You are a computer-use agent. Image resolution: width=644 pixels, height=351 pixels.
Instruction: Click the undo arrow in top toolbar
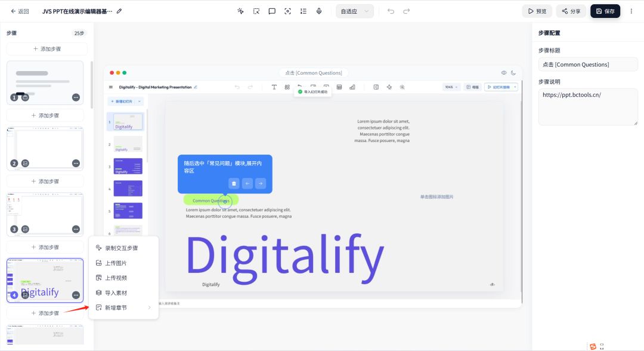(391, 11)
